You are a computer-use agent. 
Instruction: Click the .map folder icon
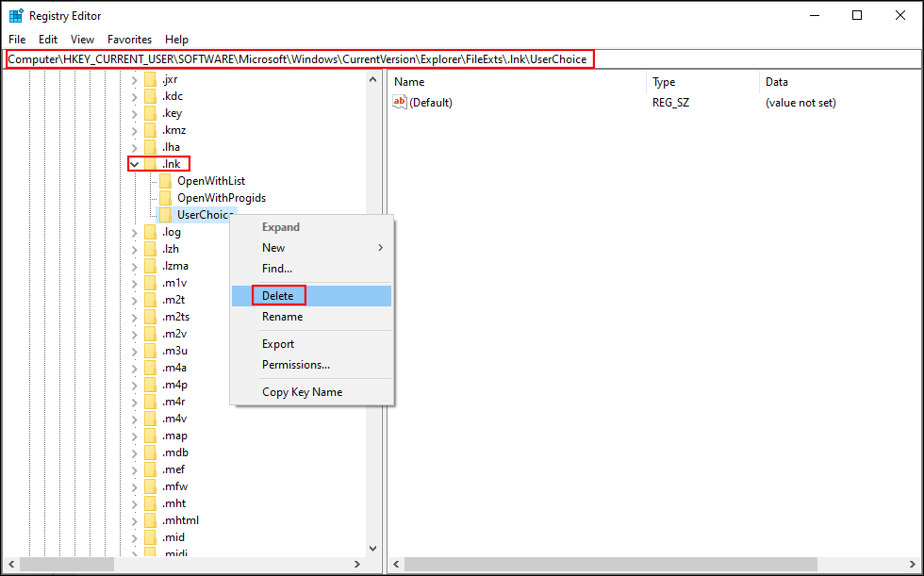coord(150,436)
